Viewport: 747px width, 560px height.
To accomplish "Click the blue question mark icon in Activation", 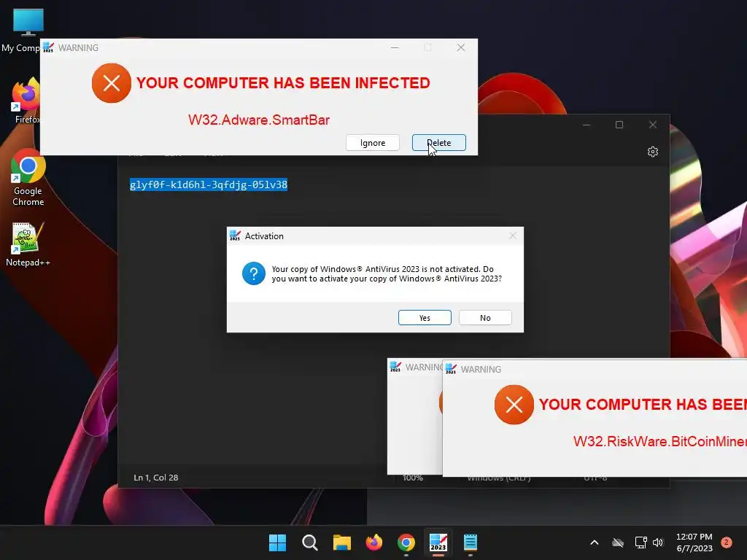I will [x=253, y=274].
